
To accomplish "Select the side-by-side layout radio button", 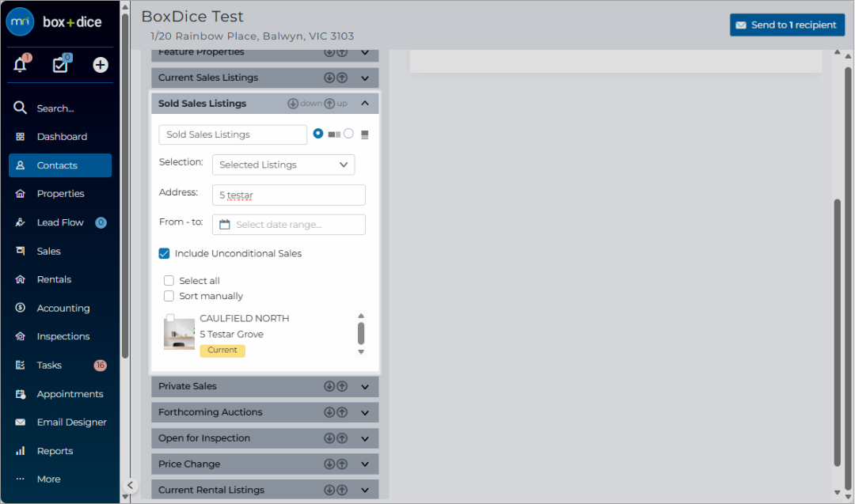I will [318, 134].
